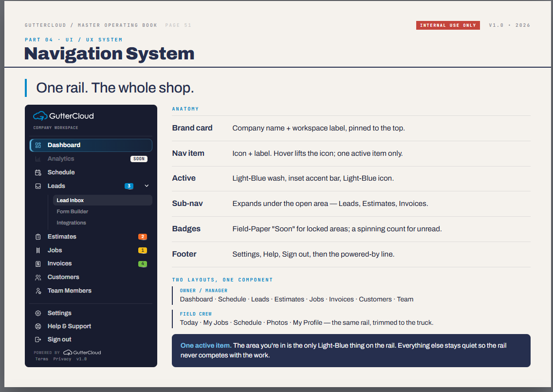Select the Analytics nav item

[x=91, y=159]
